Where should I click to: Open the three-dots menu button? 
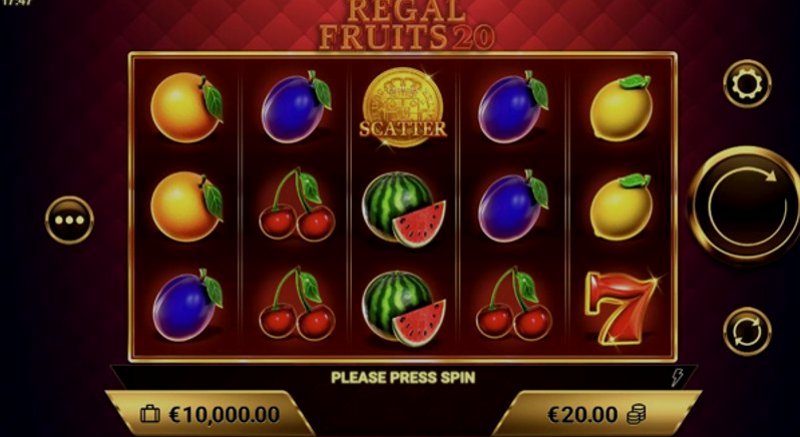69,220
